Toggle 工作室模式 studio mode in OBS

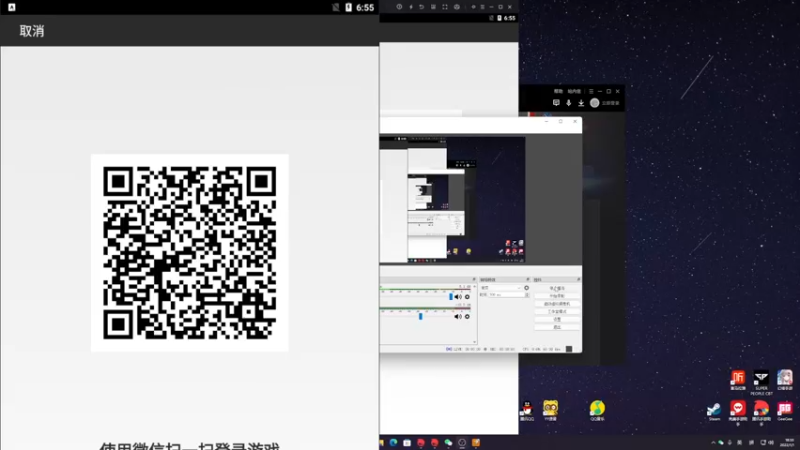(557, 311)
